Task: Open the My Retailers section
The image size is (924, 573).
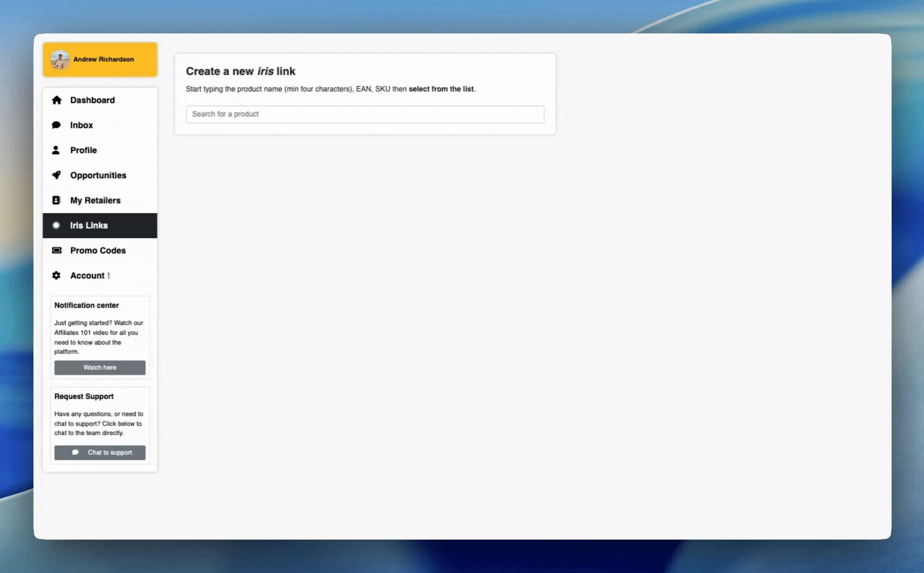Action: point(95,200)
